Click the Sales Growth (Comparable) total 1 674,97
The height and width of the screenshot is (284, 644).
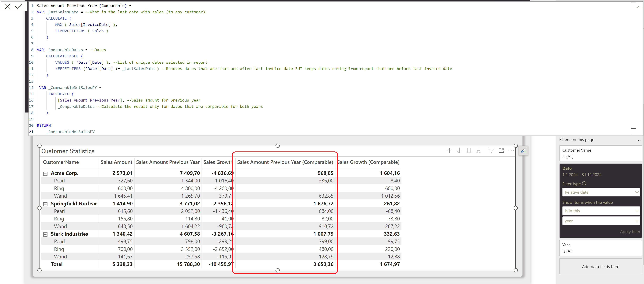389,264
